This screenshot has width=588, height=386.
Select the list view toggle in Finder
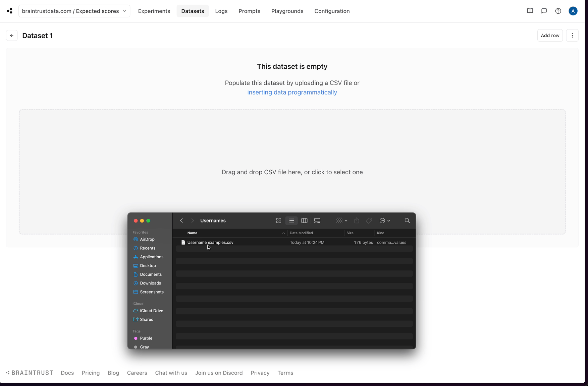(x=291, y=220)
